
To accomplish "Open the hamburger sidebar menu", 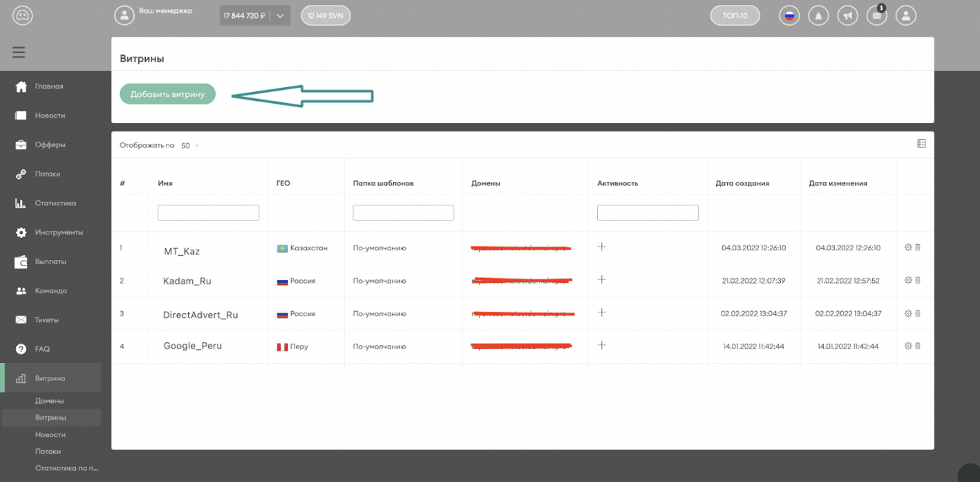I will 19,52.
